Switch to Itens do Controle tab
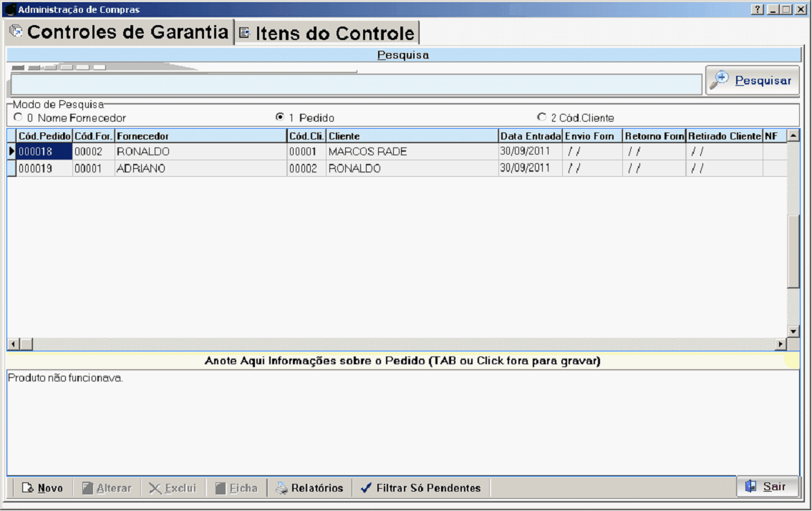 click(x=327, y=34)
